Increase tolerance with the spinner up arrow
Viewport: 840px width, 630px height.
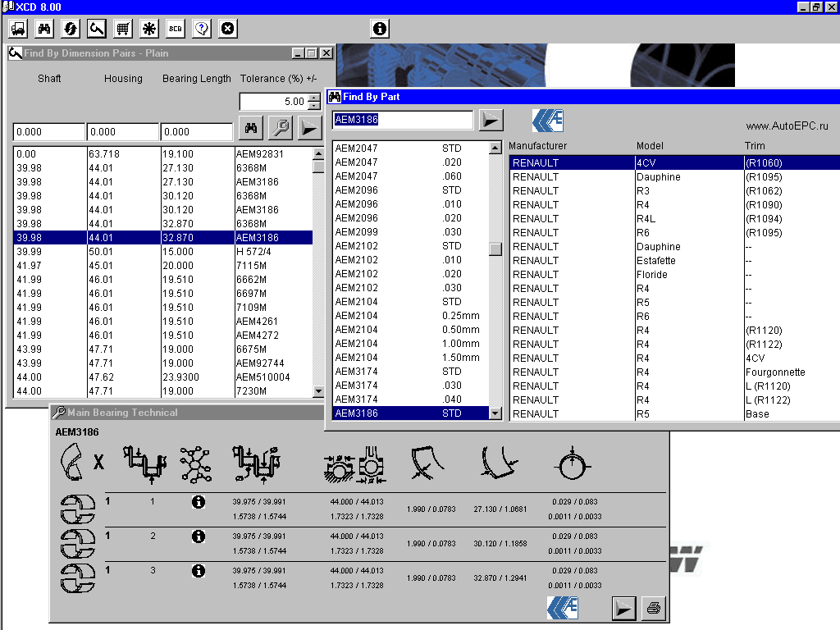point(313,98)
